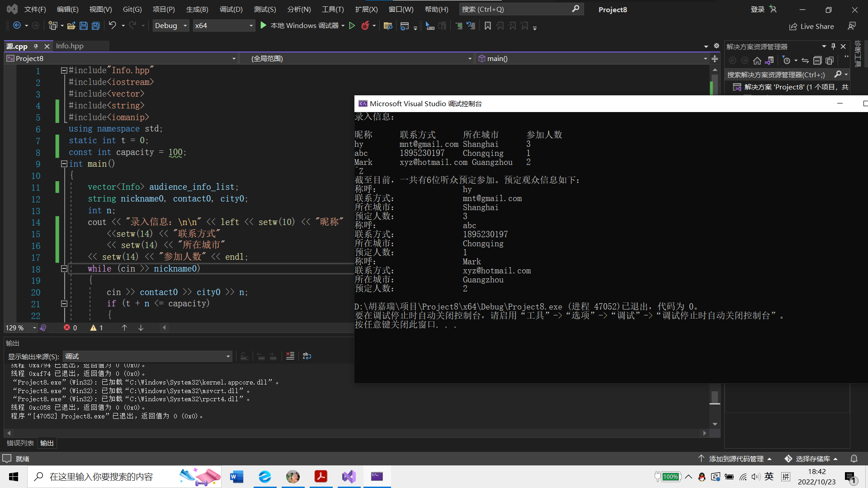Switch to the Info.hpp tab
Screen dimensions: 868x488
70,46
